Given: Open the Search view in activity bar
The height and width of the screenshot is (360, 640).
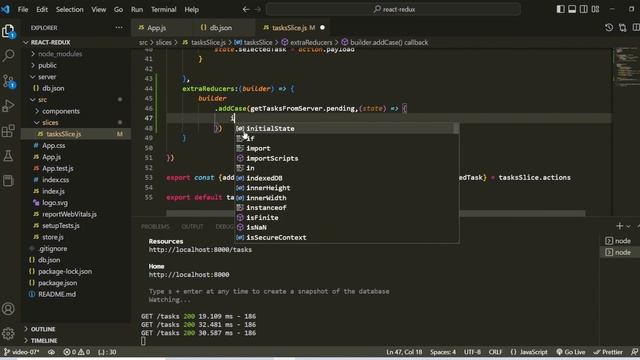Looking at the screenshot, I should pyautogui.click(x=9, y=56).
